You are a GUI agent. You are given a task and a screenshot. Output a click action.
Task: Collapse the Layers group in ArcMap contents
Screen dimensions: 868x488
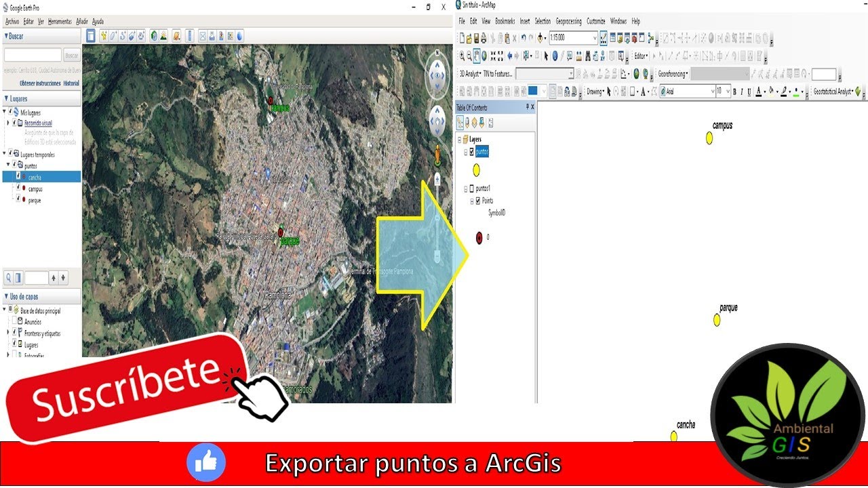tap(459, 140)
